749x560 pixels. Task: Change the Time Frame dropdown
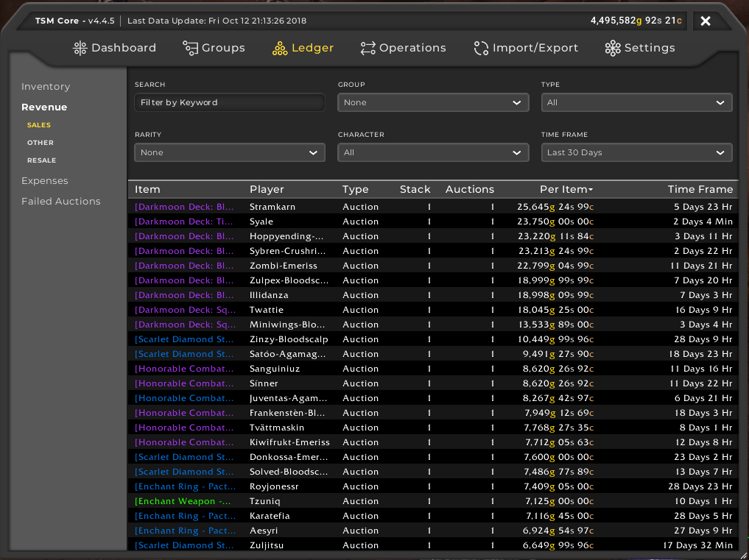pyautogui.click(x=636, y=152)
